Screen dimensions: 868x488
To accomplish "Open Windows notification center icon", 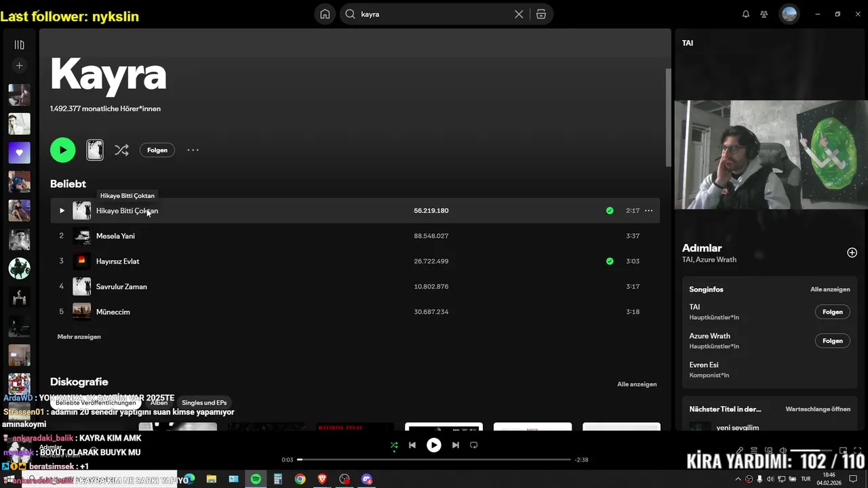I will click(x=853, y=479).
